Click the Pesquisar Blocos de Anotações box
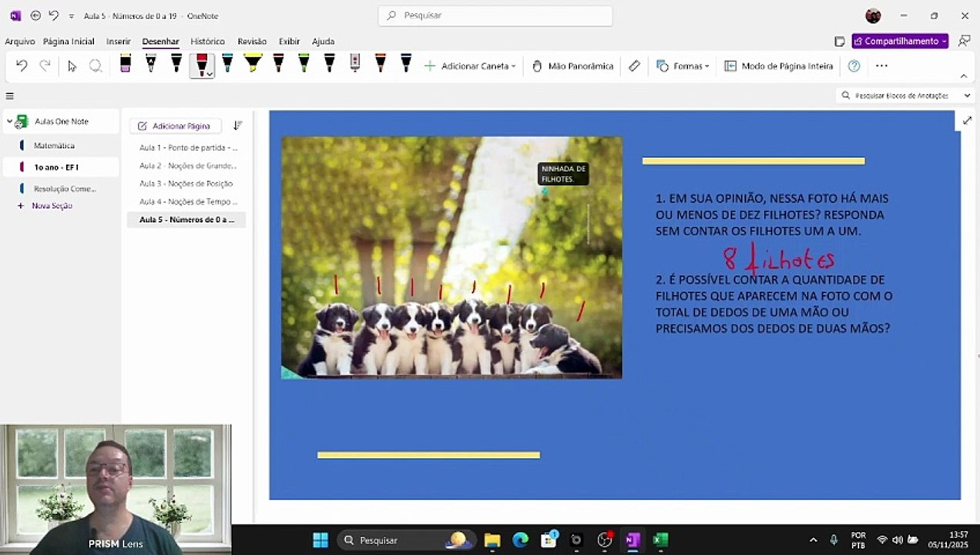The height and width of the screenshot is (555, 980). coord(904,96)
